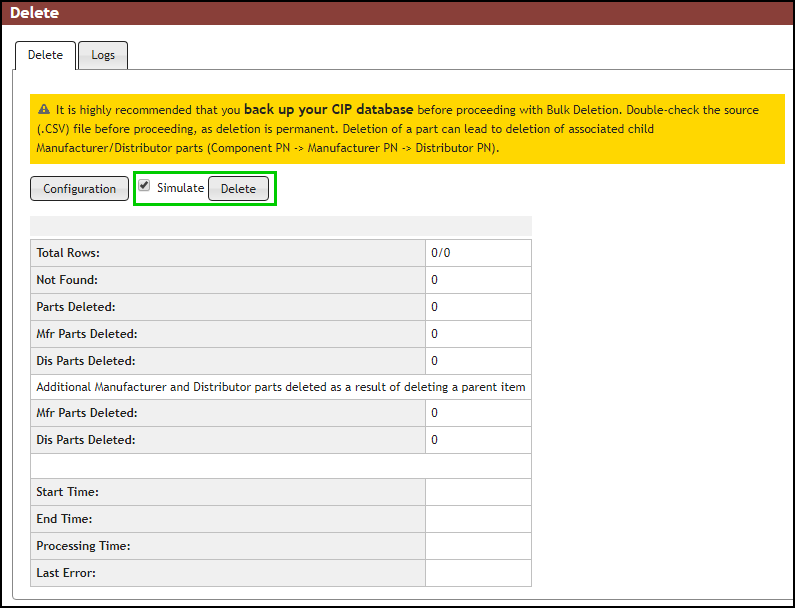Select the Processing Time value cell
Screen dimensions: 795x608
point(478,546)
